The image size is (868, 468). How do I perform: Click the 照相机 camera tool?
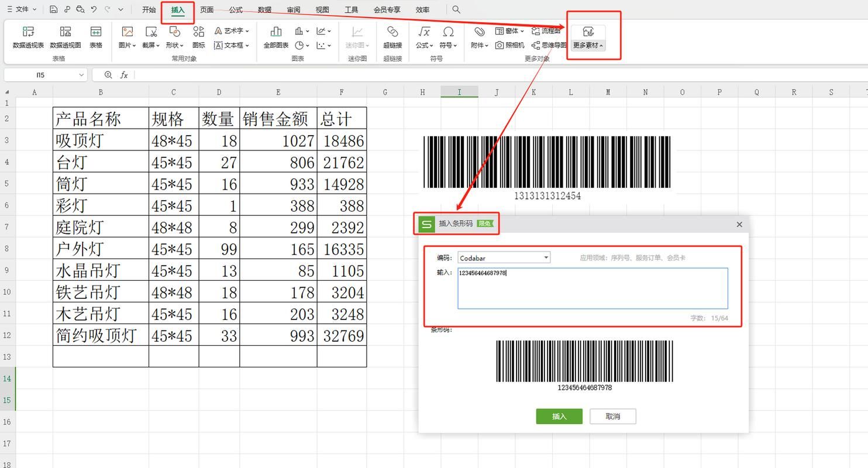509,45
